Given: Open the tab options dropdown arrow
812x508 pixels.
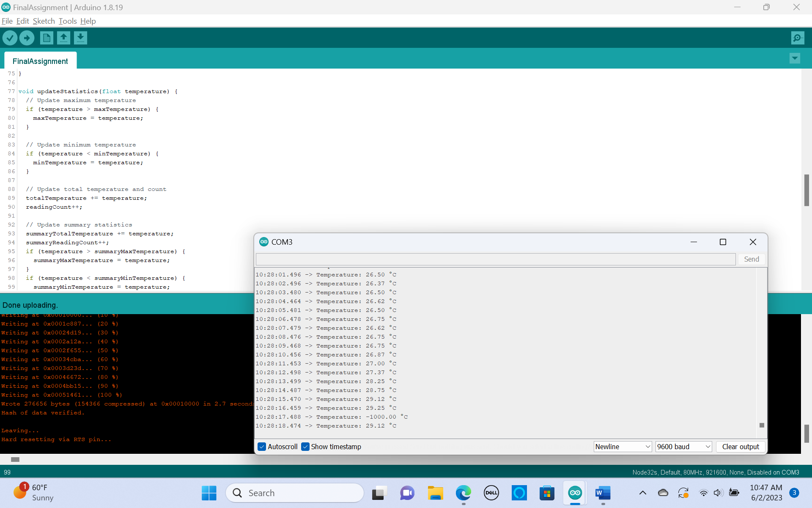Looking at the screenshot, I should point(795,58).
